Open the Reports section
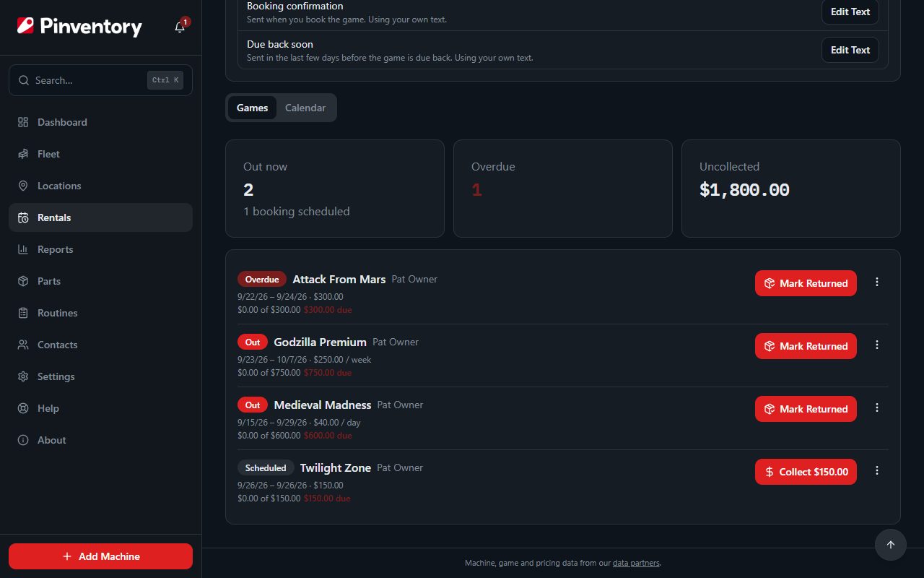The image size is (924, 578). (100, 249)
